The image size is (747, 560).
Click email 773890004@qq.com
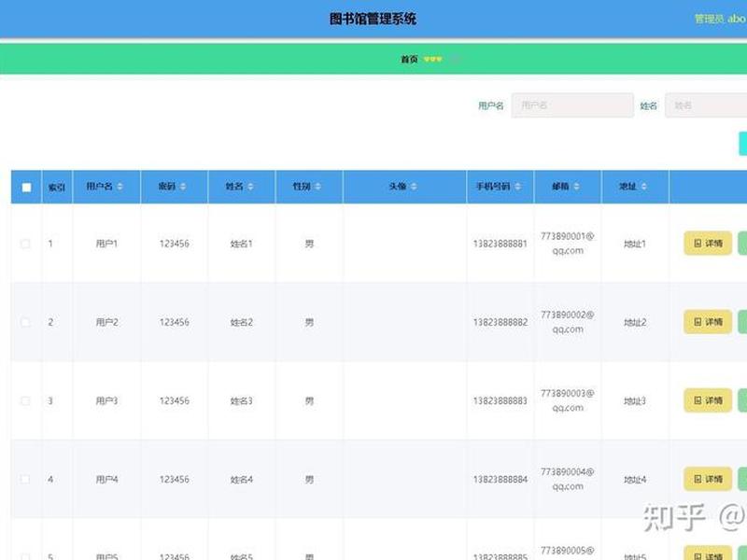pyautogui.click(x=568, y=479)
